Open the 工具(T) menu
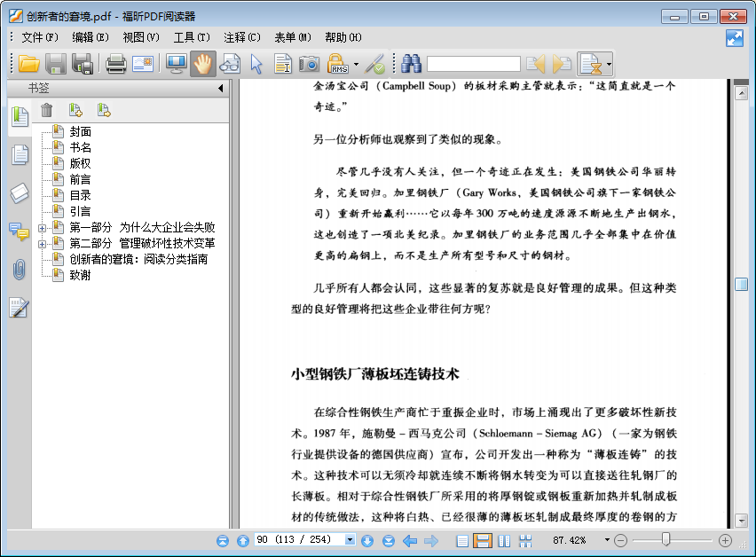 tap(192, 37)
